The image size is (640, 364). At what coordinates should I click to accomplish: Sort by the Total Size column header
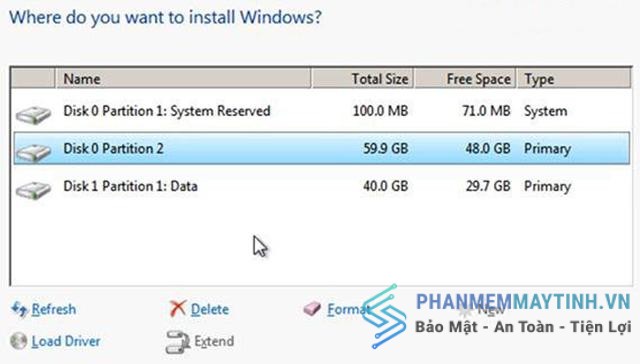[x=363, y=78]
